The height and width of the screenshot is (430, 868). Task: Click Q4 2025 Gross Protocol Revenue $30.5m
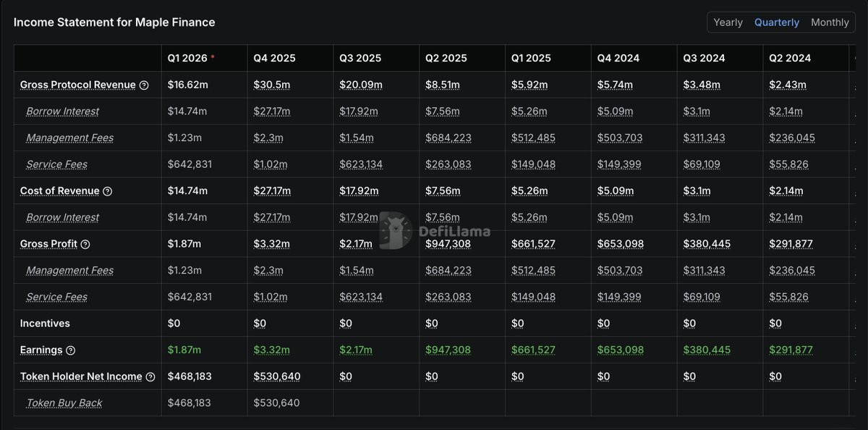point(271,85)
